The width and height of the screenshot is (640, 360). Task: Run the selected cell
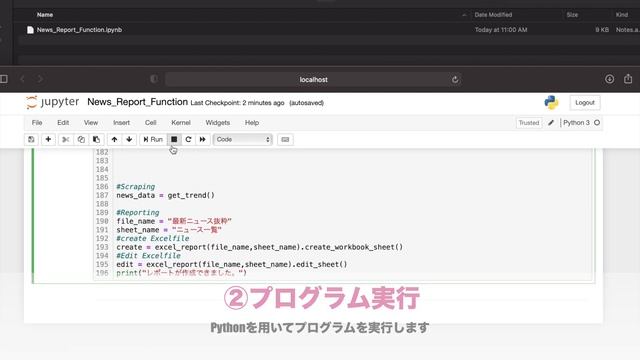pos(153,140)
